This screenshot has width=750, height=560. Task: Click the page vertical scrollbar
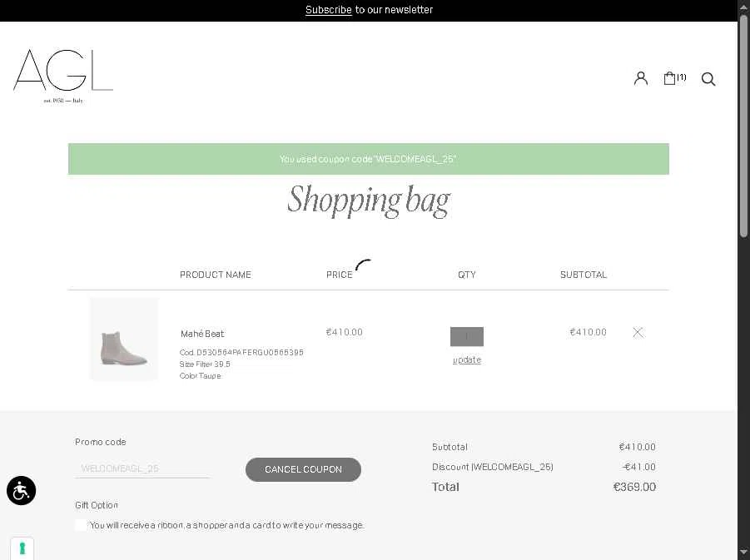(743, 126)
